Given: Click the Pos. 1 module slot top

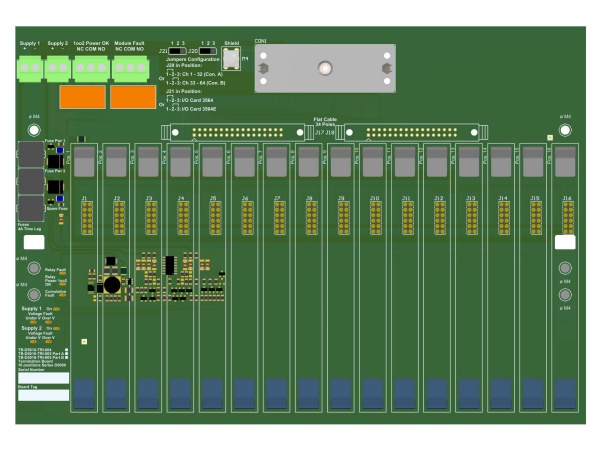Looking at the screenshot, I should pos(86,156).
